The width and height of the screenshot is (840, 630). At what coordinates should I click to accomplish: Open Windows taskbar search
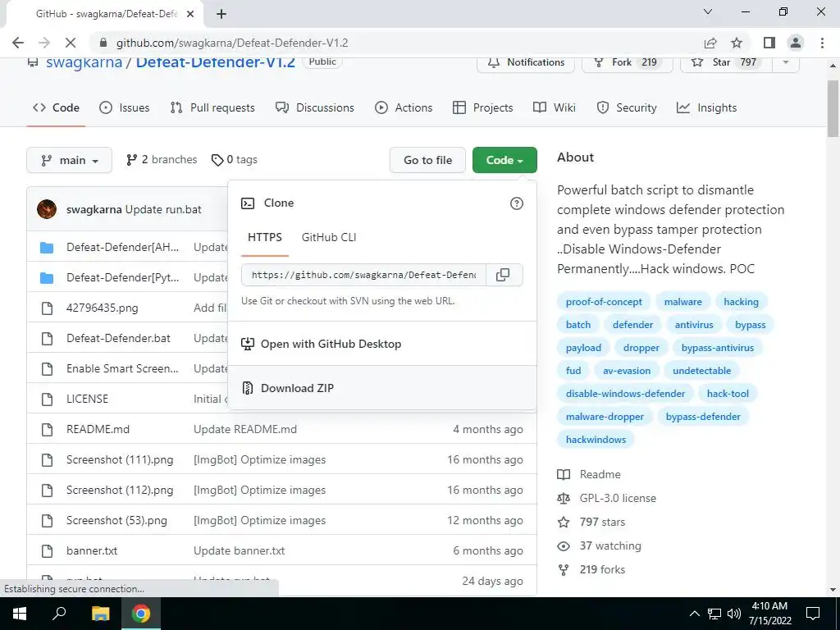click(59, 614)
